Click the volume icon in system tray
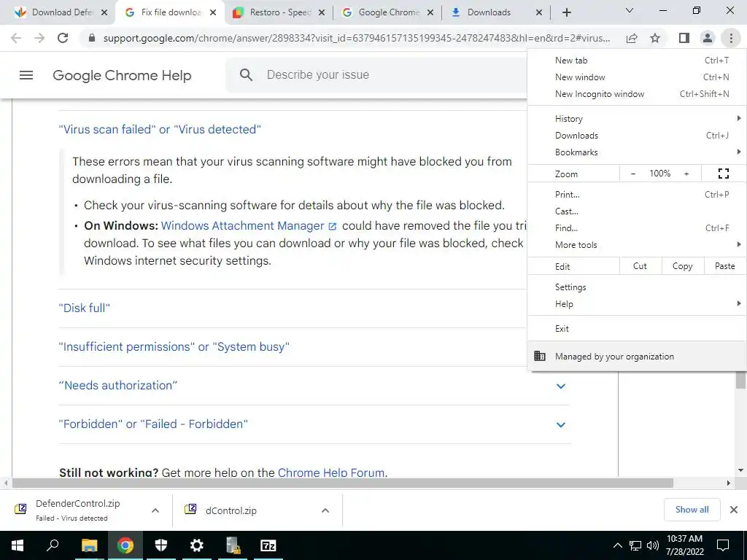This screenshot has height=560, width=747. 653,545
